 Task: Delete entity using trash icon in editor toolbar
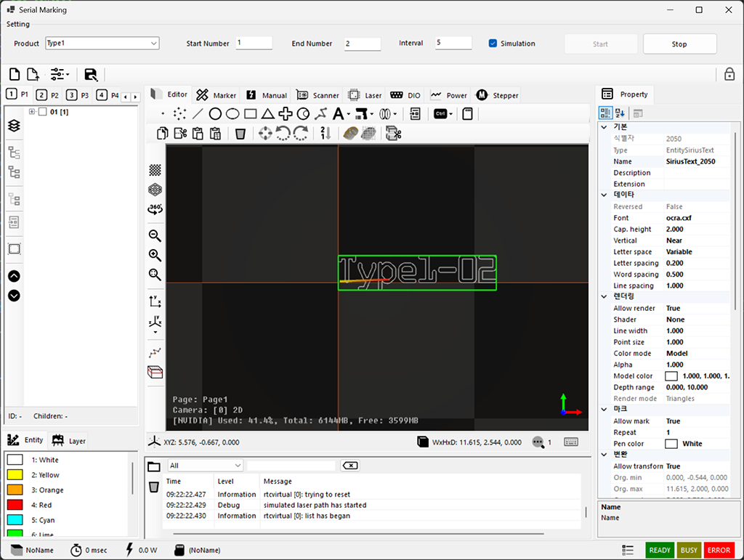point(240,134)
